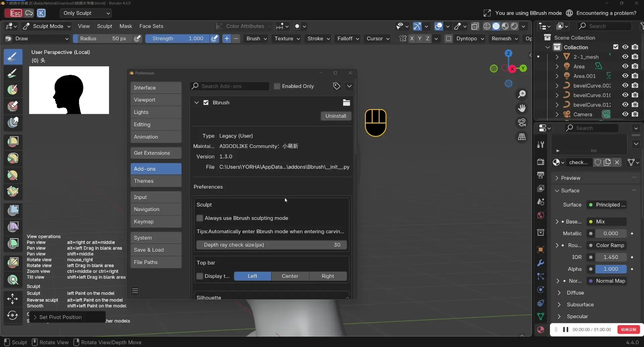Click the new material duplicate icon
644x347 pixels.
click(x=607, y=162)
